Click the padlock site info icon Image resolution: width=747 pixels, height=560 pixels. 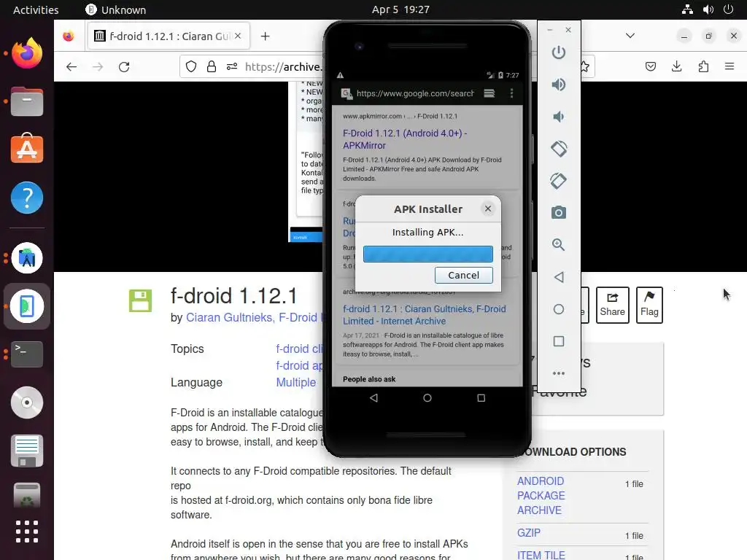[212, 66]
